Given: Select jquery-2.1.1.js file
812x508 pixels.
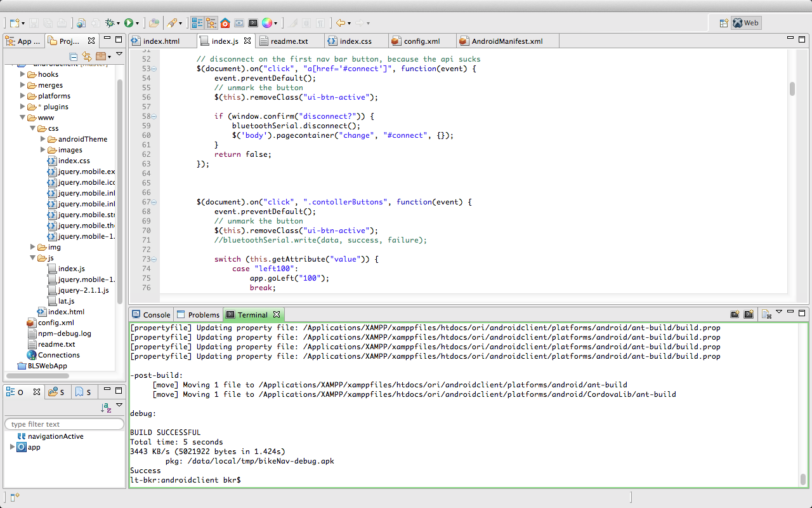Looking at the screenshot, I should point(78,290).
